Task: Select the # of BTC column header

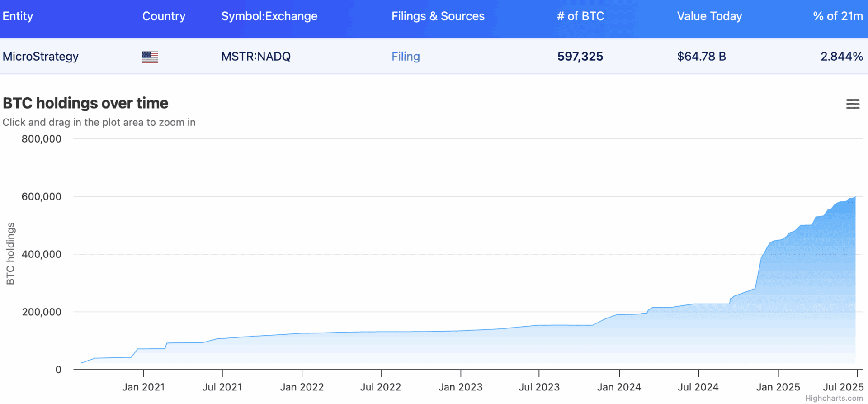Action: click(580, 16)
